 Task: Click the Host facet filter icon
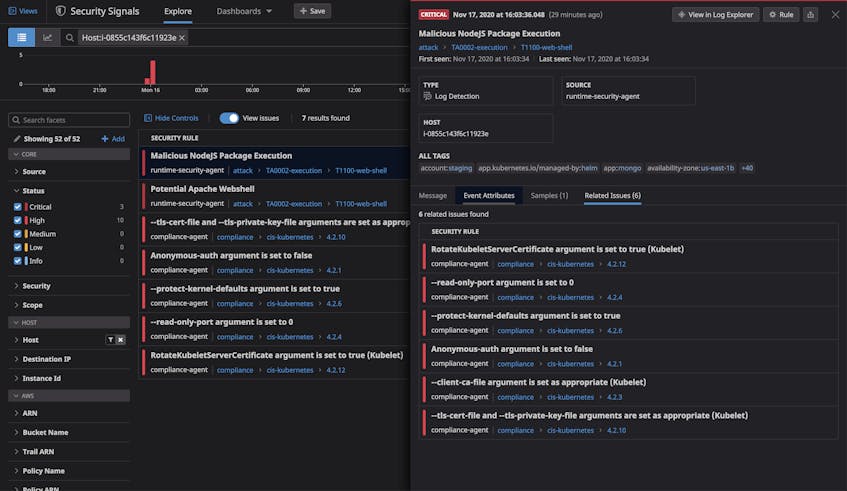point(110,340)
